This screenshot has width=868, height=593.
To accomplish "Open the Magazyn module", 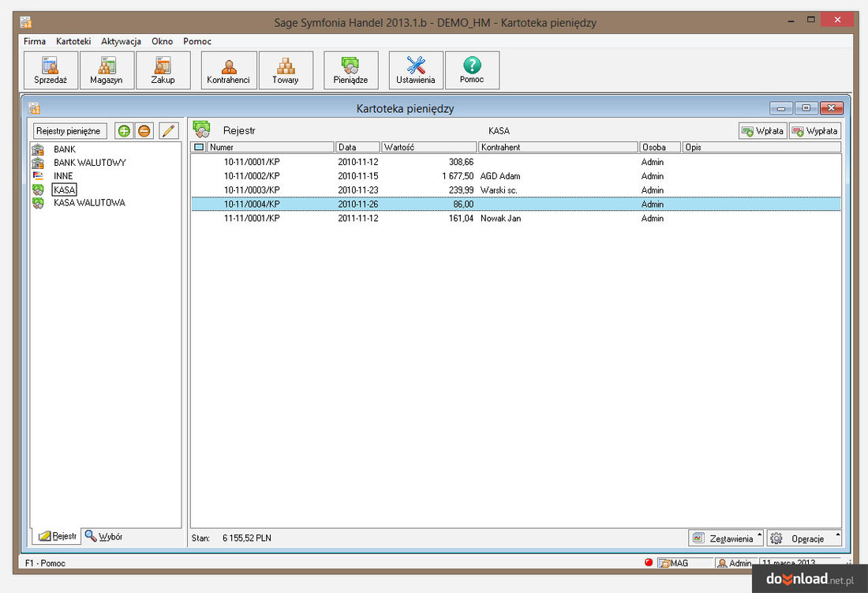I will coord(107,70).
